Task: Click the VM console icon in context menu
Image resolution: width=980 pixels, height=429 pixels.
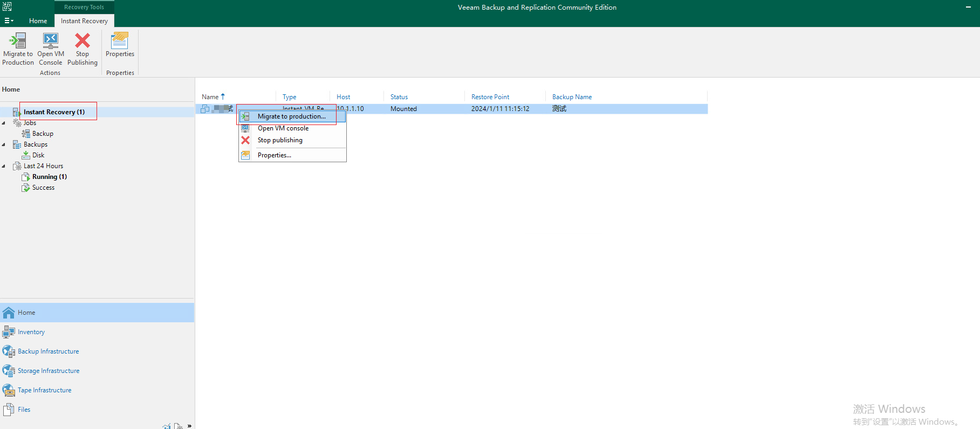Action: click(245, 128)
